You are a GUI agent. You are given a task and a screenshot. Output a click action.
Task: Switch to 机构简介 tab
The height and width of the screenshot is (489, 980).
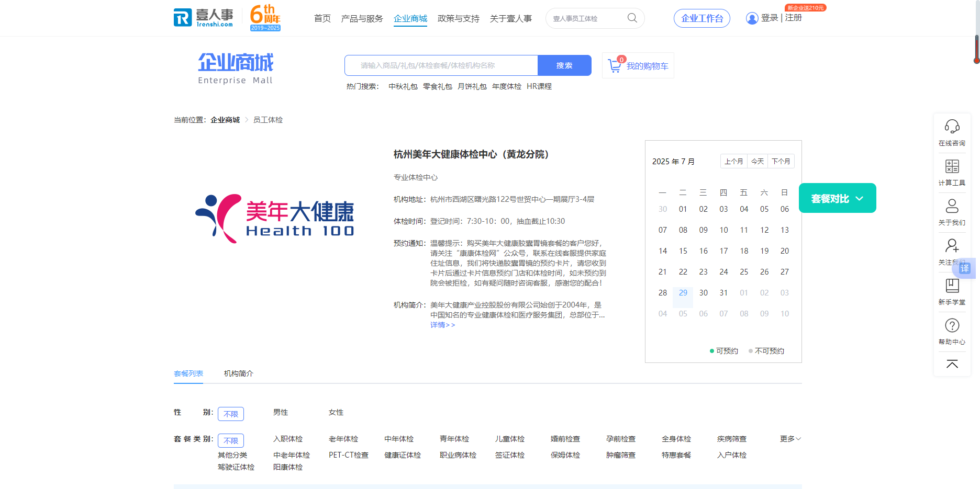tap(239, 373)
